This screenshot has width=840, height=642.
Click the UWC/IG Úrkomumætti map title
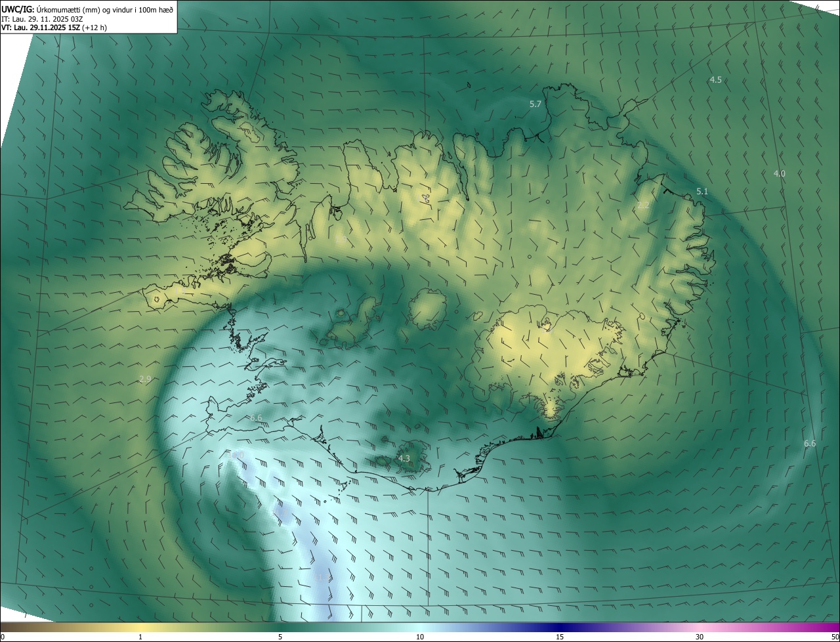(x=87, y=9)
